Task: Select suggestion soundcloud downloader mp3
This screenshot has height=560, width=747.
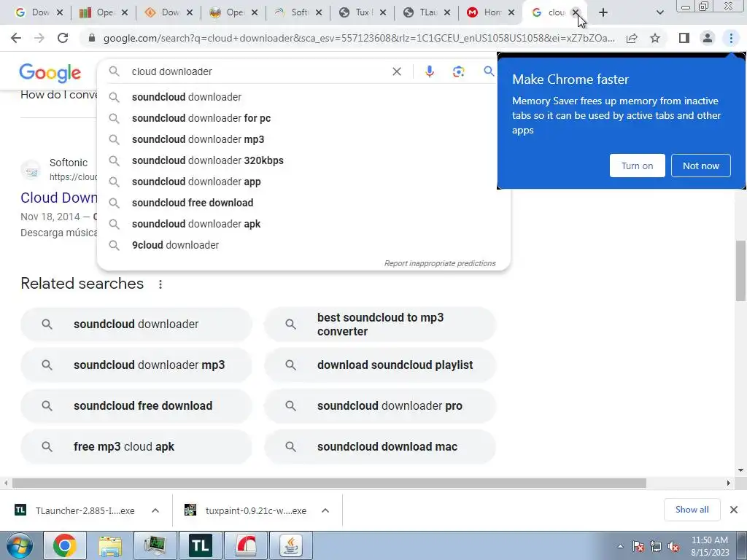Action: [303, 139]
